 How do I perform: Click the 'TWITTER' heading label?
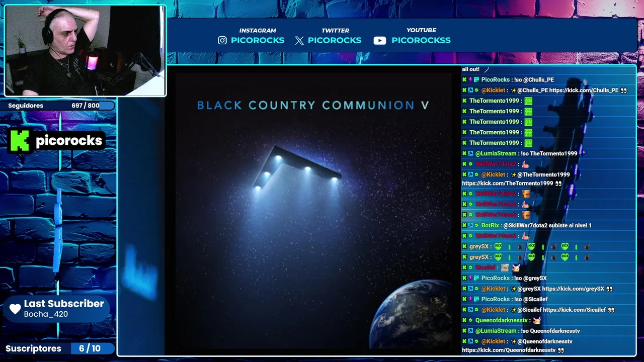pyautogui.click(x=335, y=31)
